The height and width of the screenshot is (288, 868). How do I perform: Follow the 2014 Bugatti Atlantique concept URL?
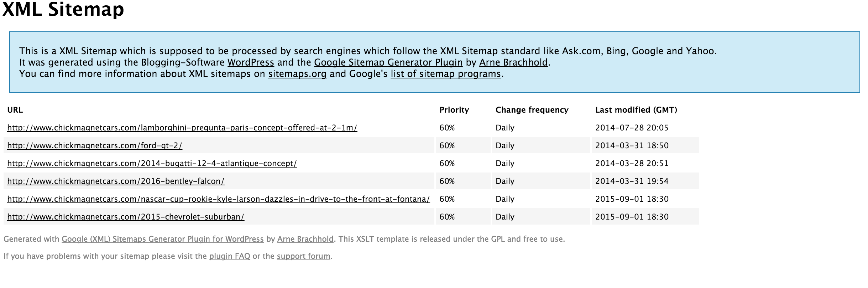[x=152, y=163]
